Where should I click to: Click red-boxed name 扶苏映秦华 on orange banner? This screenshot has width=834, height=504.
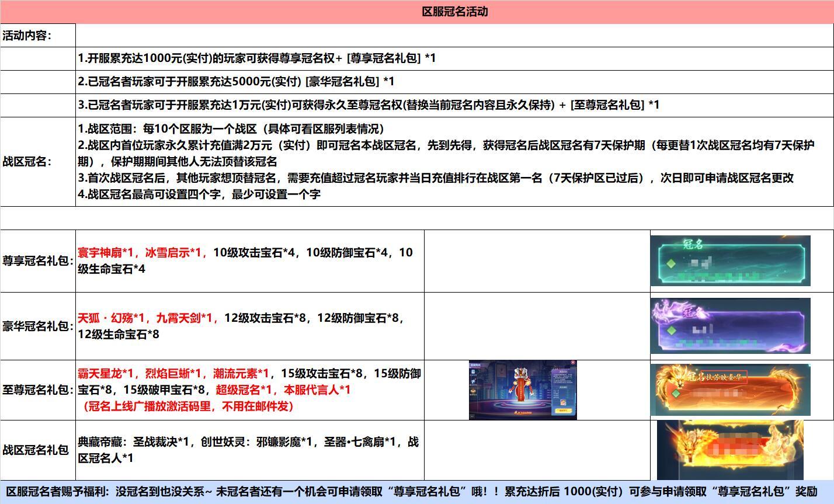[x=717, y=377]
